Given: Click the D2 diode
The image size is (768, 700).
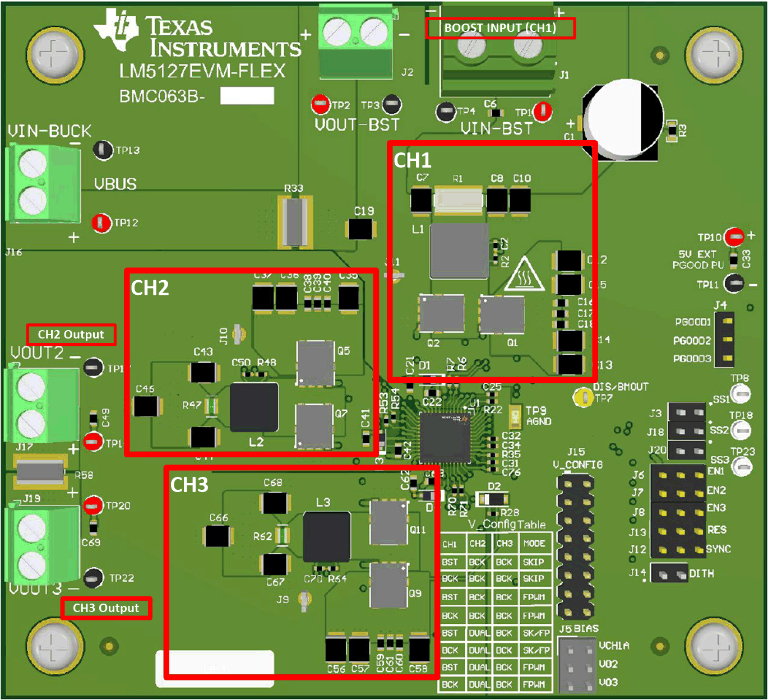Looking at the screenshot, I should [x=492, y=498].
